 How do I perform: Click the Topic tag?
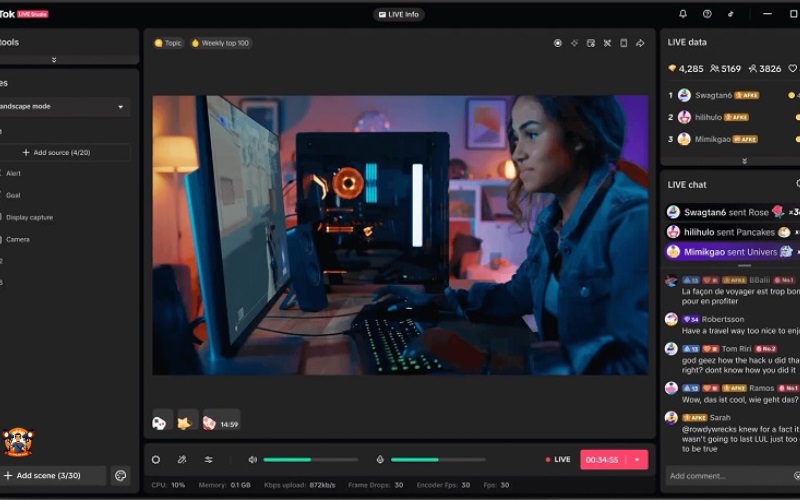click(168, 43)
